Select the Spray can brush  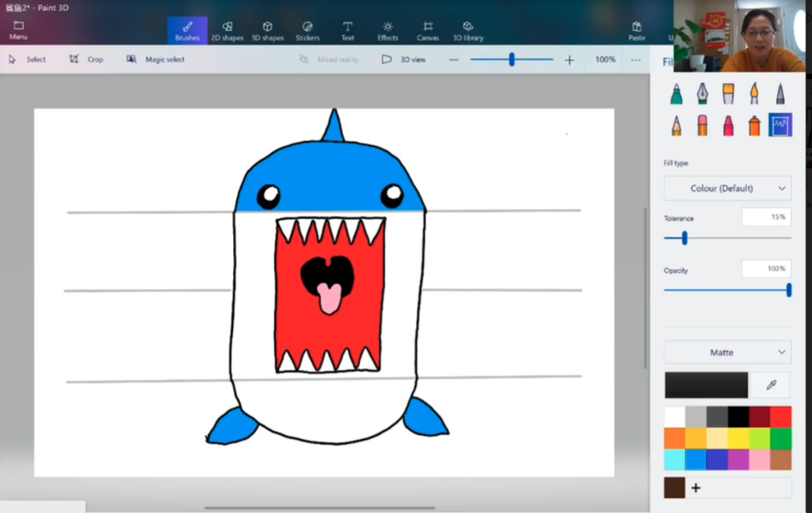click(754, 126)
